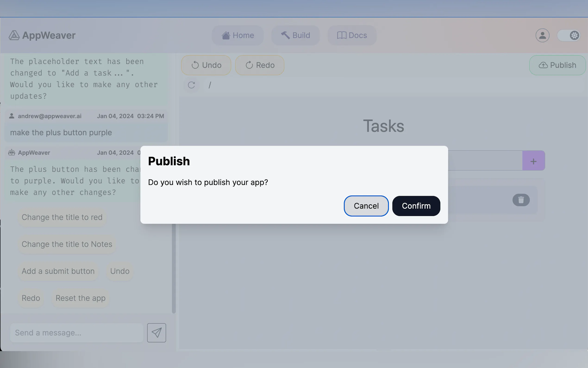The image size is (588, 368).
Task: Click the Publish cloud upload button
Action: 557,65
